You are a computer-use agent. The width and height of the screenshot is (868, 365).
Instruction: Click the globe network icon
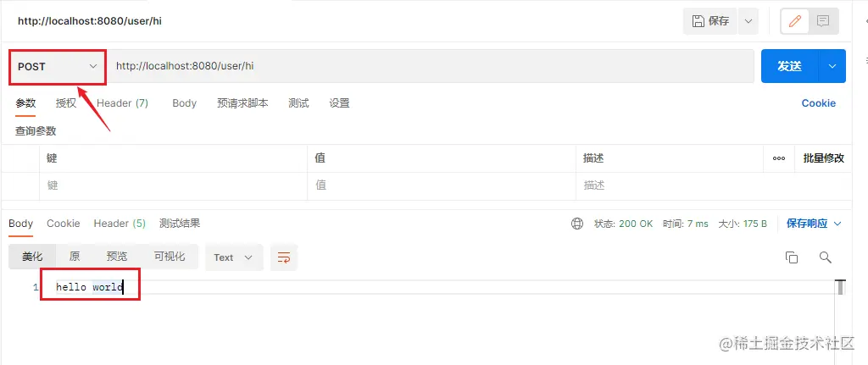576,224
